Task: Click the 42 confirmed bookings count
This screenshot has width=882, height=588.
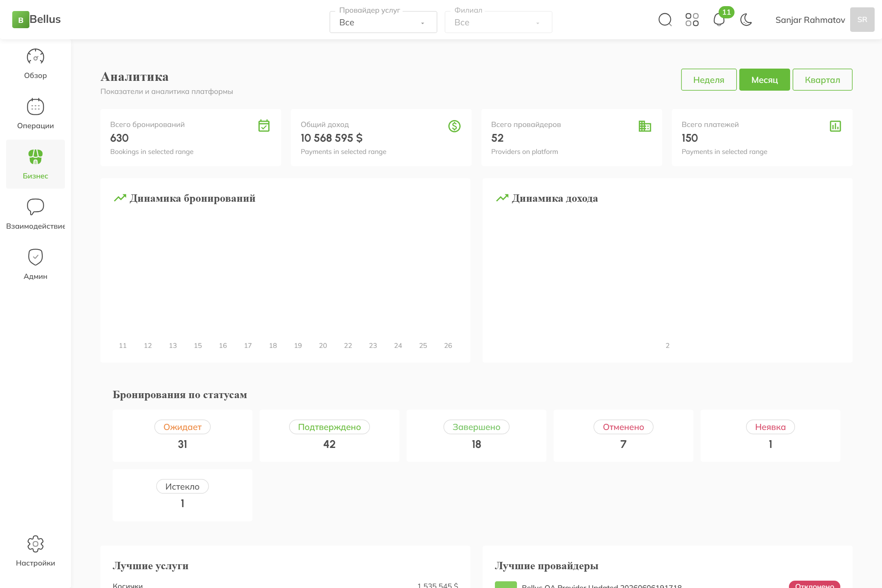Action: click(x=330, y=444)
